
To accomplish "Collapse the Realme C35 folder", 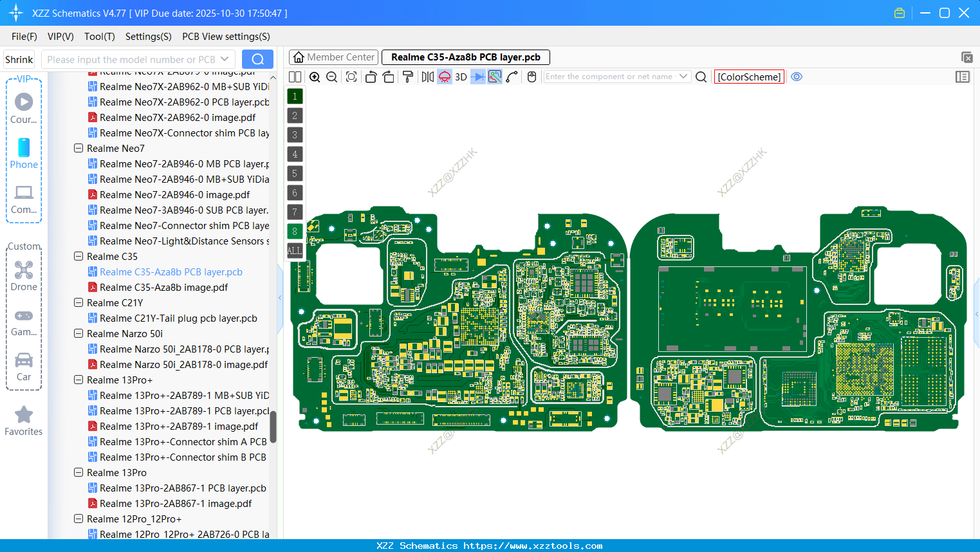I will [x=79, y=256].
